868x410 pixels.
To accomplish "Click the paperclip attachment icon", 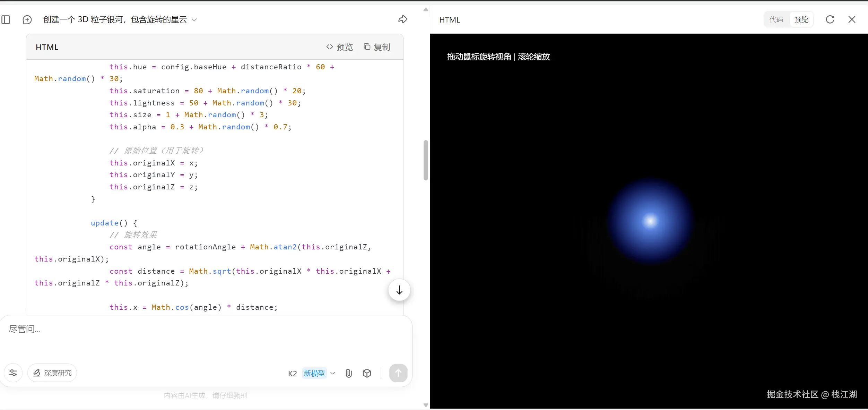I will 349,373.
